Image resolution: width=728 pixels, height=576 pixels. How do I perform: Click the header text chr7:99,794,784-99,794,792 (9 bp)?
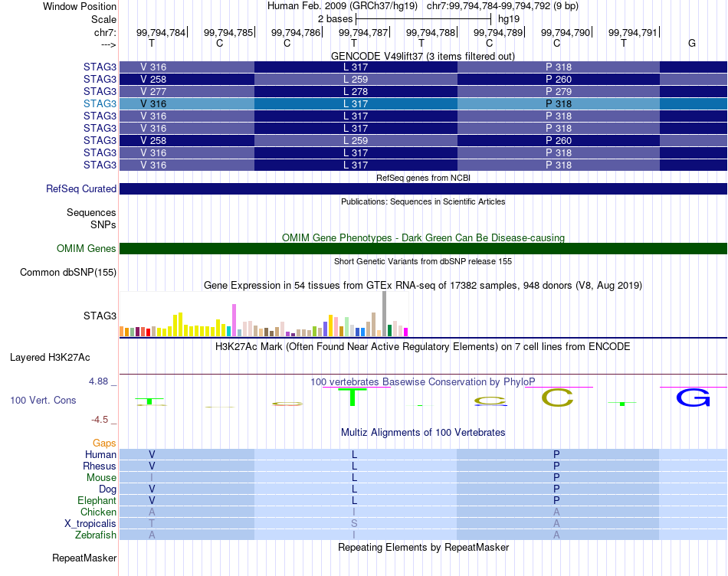tap(503, 6)
